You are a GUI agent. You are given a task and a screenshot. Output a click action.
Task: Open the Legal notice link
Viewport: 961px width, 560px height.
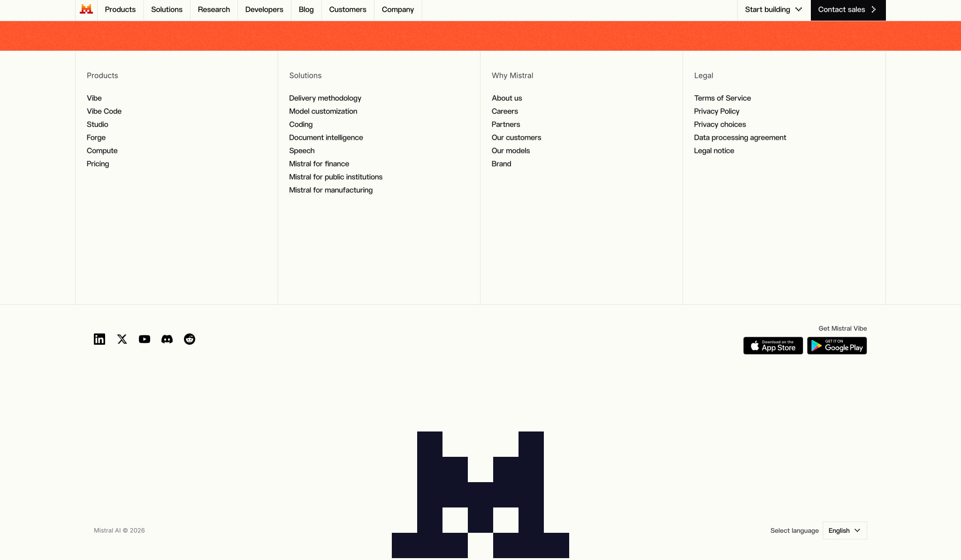(x=714, y=151)
